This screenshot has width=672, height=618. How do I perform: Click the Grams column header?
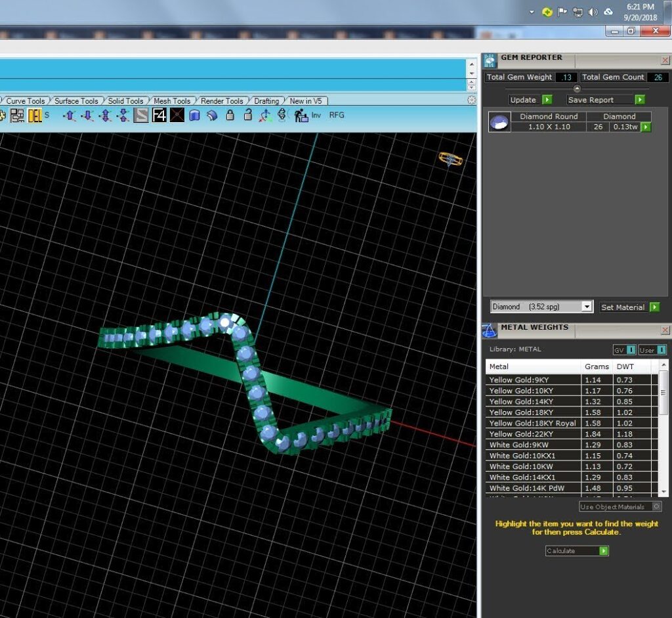tap(597, 366)
